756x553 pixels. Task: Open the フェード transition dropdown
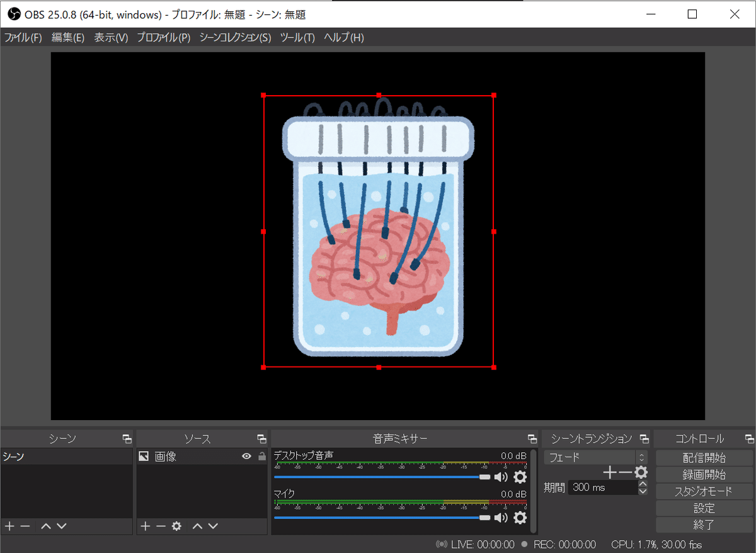point(596,458)
